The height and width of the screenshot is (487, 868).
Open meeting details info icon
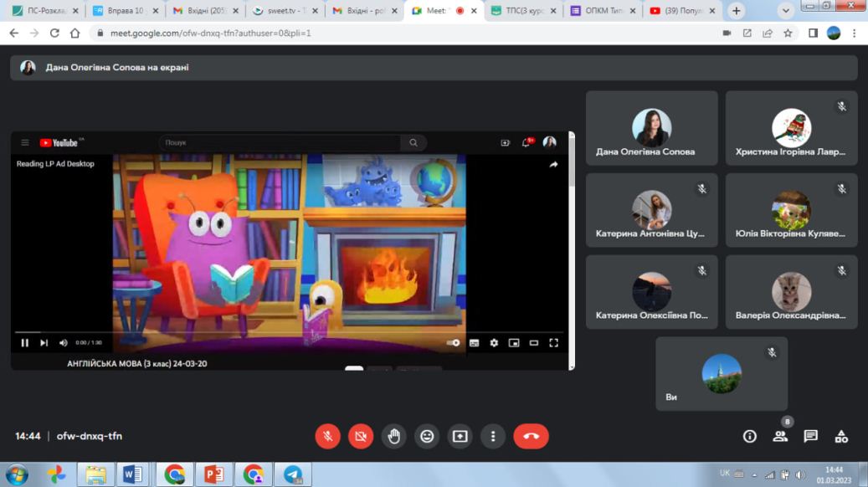(x=750, y=436)
